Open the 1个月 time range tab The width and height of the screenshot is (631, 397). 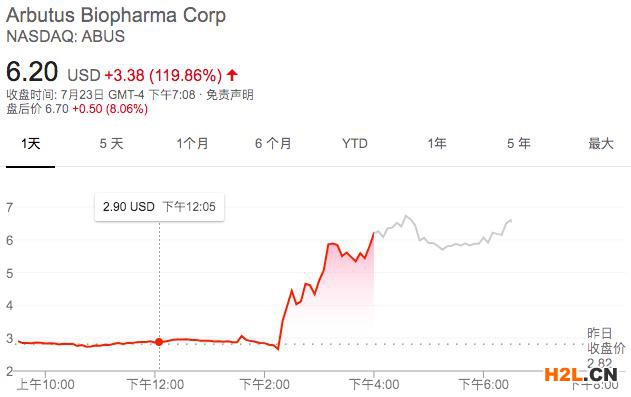click(x=192, y=144)
